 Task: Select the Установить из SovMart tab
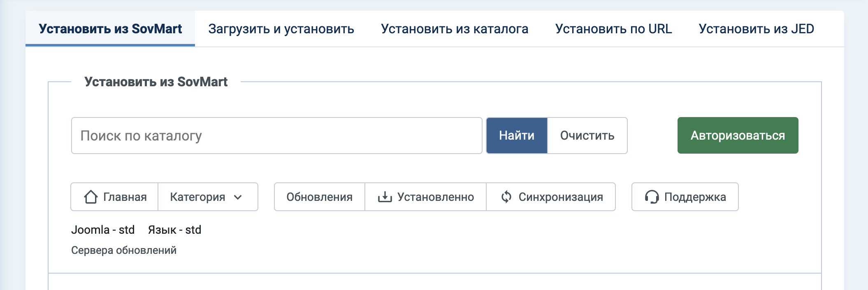(110, 28)
